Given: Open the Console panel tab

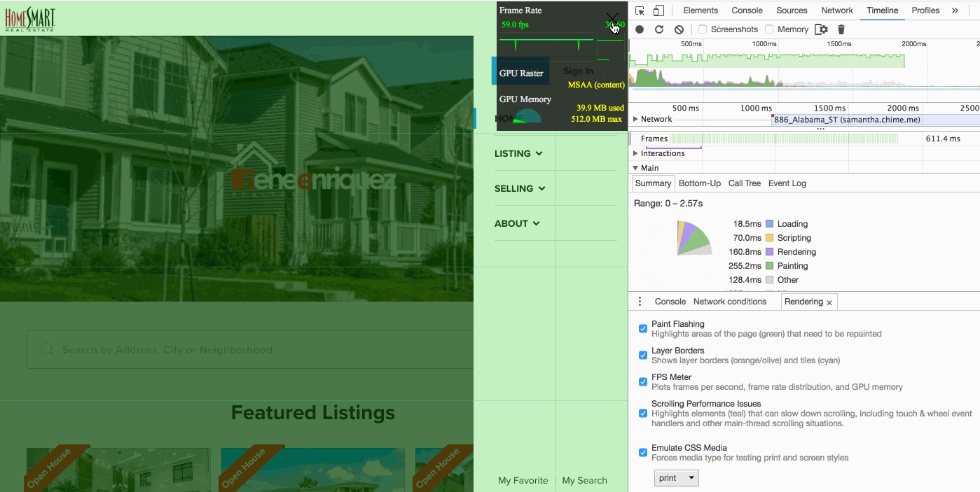Looking at the screenshot, I should pyautogui.click(x=747, y=10).
